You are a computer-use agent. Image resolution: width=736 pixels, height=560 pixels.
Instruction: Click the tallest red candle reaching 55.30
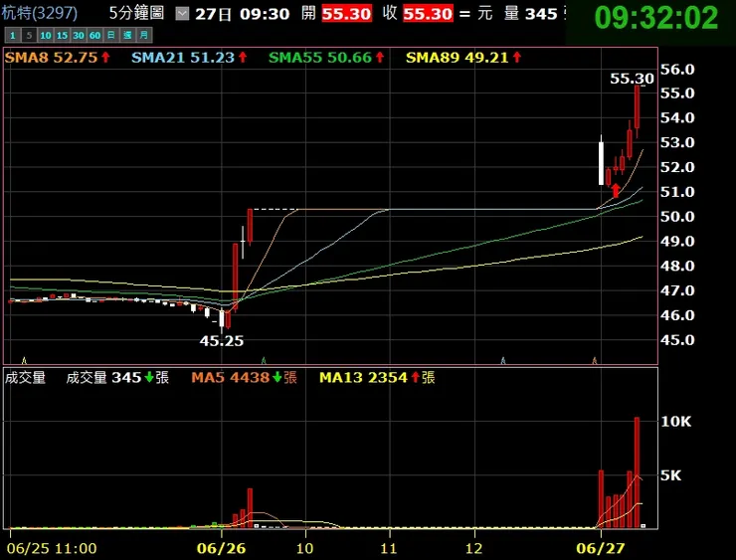click(637, 108)
